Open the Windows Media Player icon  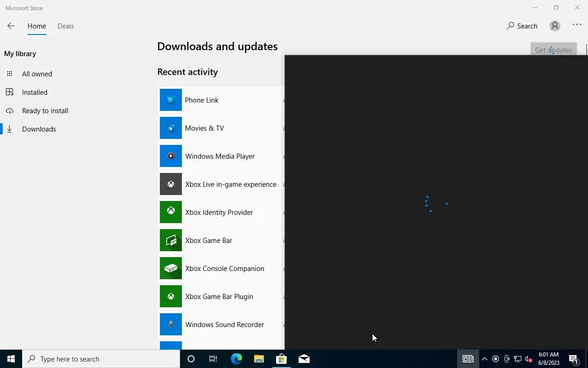click(x=171, y=156)
